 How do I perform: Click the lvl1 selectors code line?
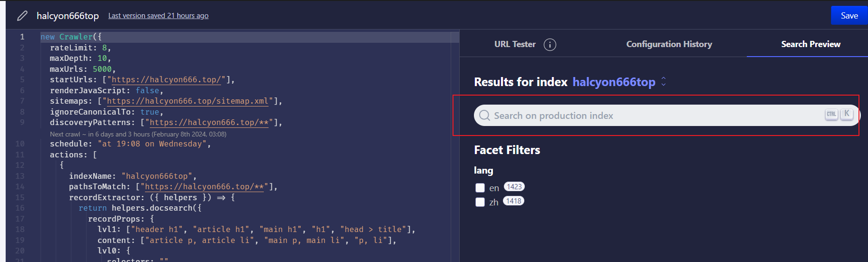tap(256, 230)
